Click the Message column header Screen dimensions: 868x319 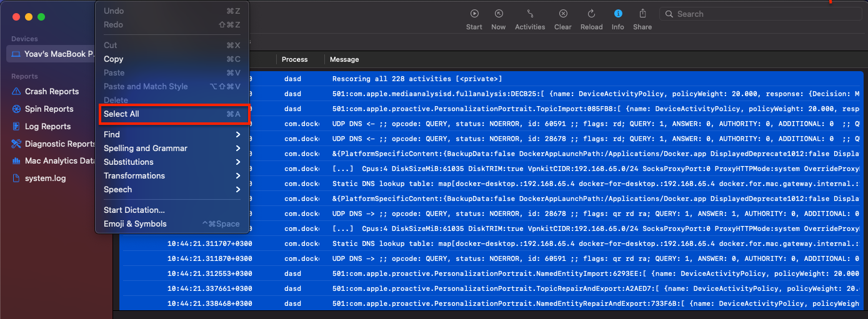click(x=344, y=60)
